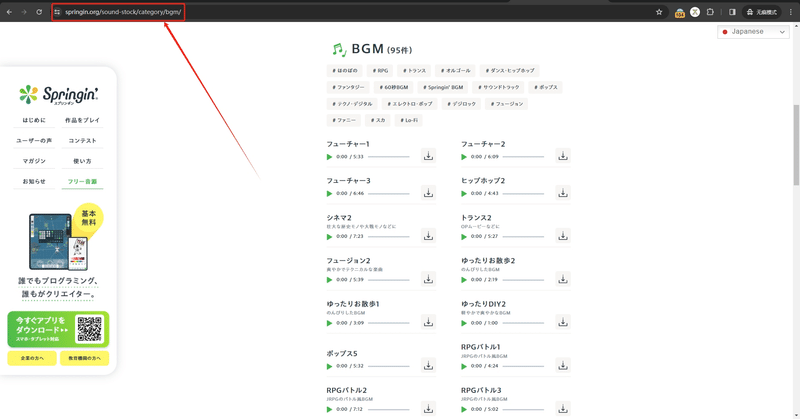Image resolution: width=800 pixels, height=419 pixels.
Task: Play the トランス2 track
Action: (464, 236)
